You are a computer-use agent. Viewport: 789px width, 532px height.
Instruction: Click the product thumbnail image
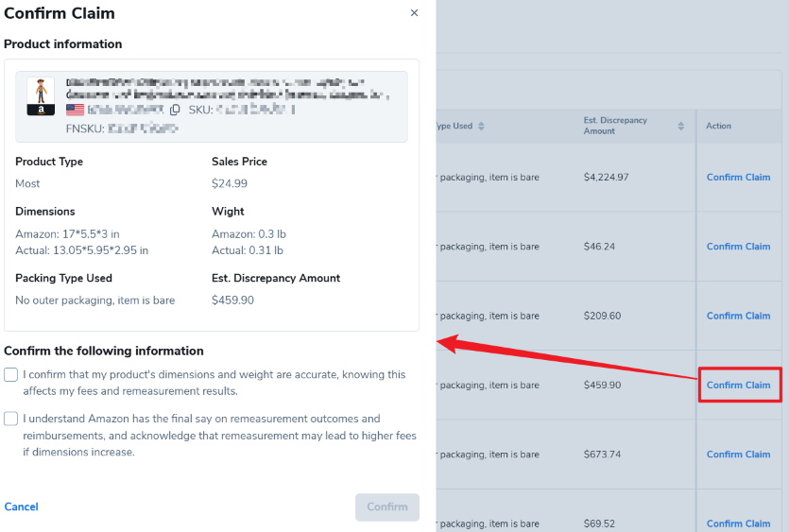point(41,91)
